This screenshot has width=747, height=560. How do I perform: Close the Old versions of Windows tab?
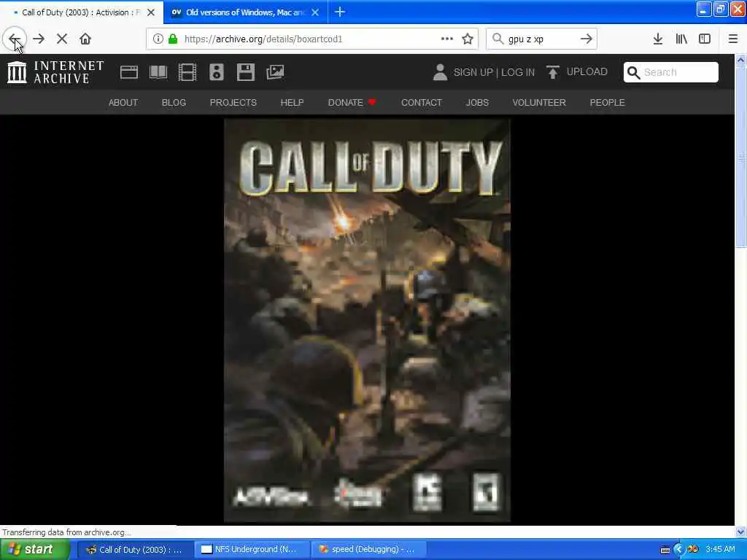[315, 12]
